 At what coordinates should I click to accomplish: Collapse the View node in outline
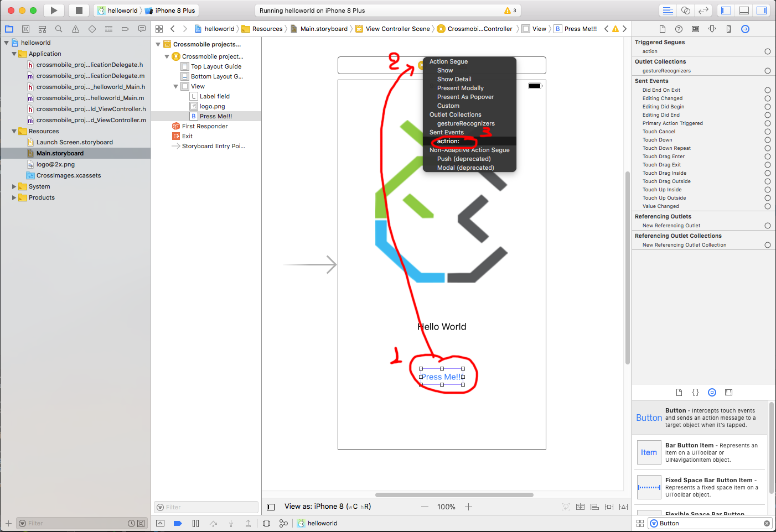point(176,86)
